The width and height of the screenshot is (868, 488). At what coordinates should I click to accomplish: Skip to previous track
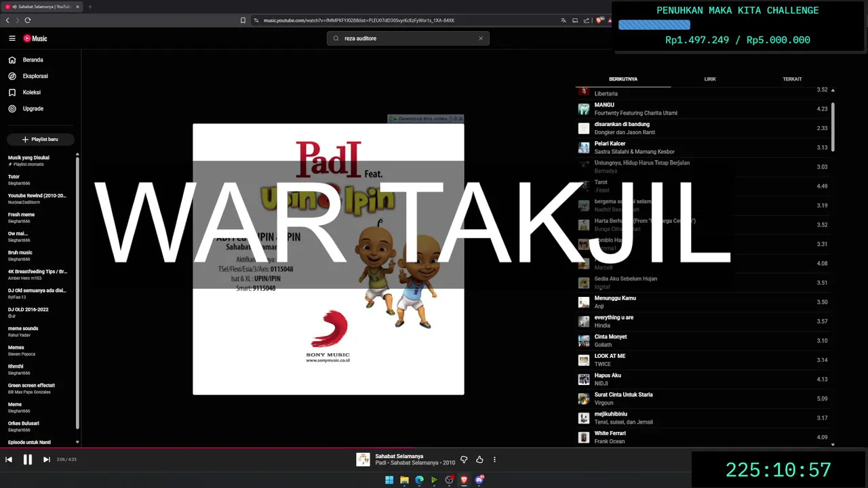(9, 460)
